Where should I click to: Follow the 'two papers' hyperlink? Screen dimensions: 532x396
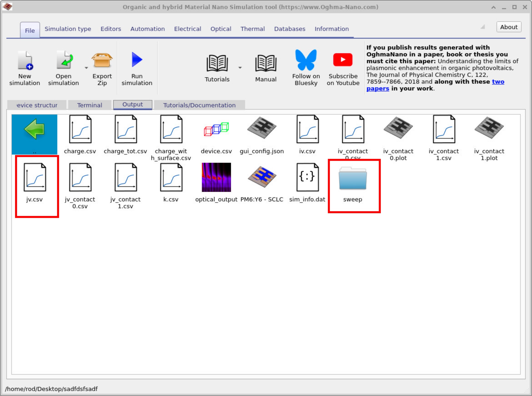pos(497,82)
